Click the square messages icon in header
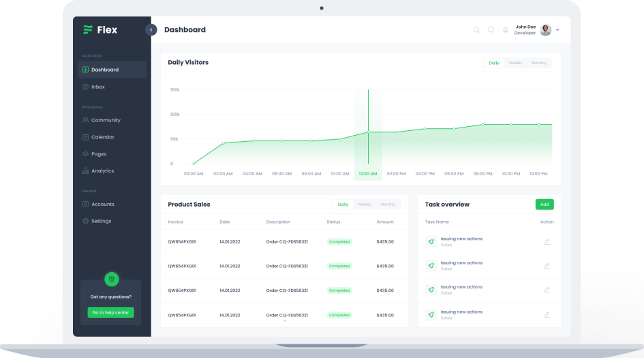 (491, 30)
